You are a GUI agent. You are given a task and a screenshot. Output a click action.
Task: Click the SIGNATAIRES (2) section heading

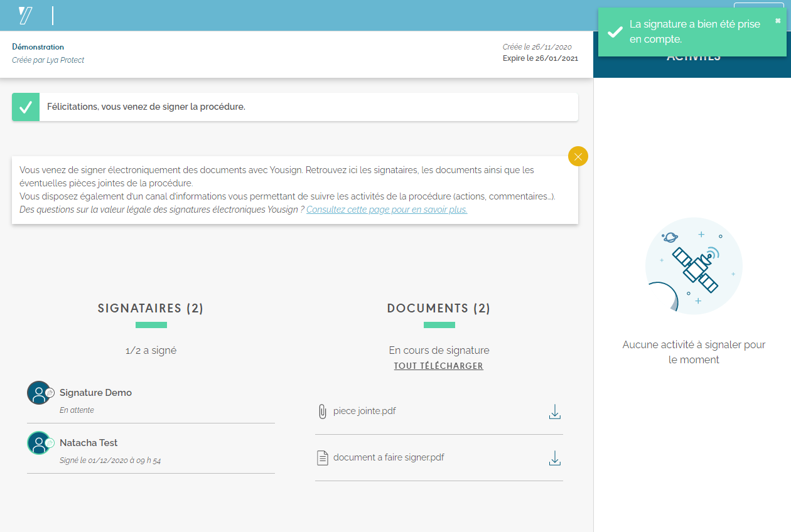click(x=151, y=308)
